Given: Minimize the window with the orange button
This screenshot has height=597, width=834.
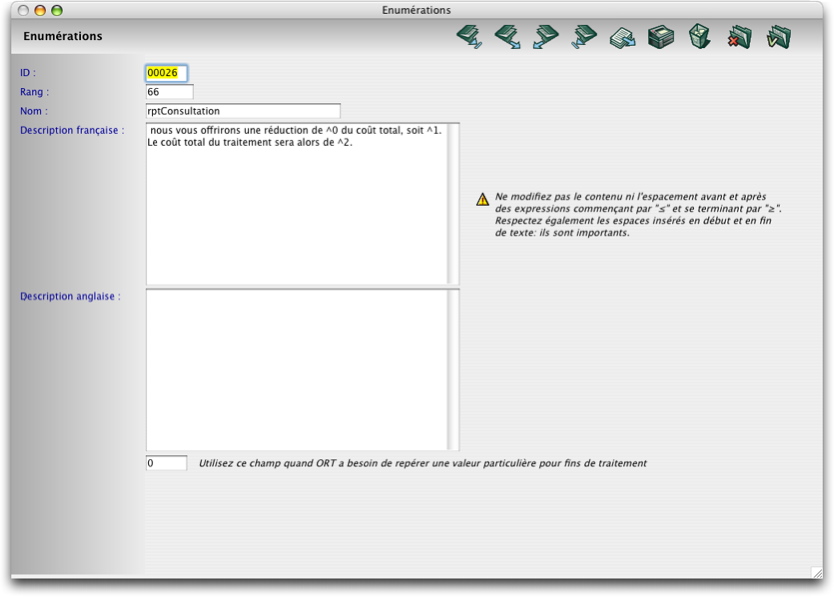Looking at the screenshot, I should [40, 10].
